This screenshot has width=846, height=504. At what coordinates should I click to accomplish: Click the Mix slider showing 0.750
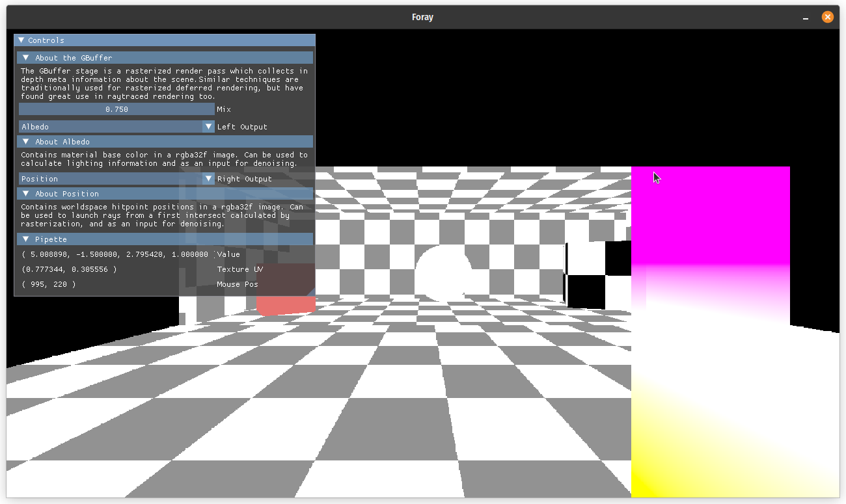116,109
